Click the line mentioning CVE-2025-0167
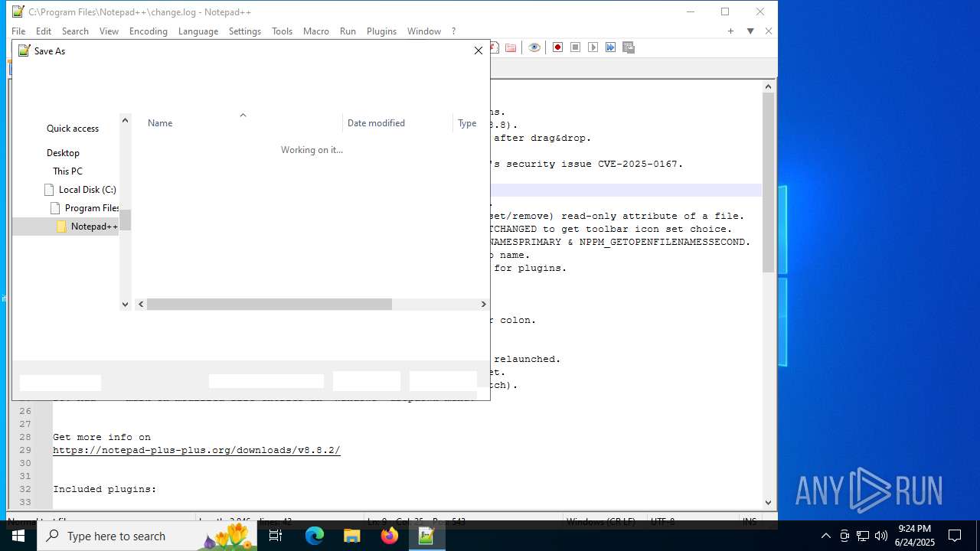The width and height of the screenshot is (980, 551). [x=587, y=164]
